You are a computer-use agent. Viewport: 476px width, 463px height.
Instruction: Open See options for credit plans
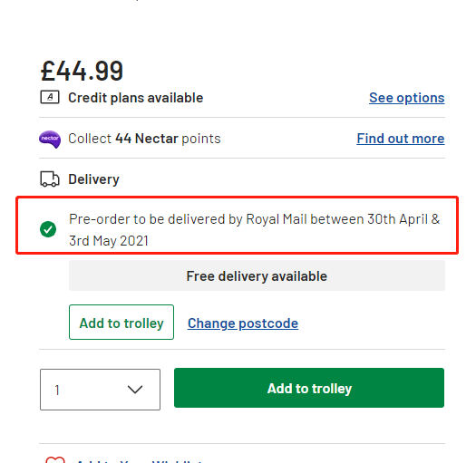point(407,98)
